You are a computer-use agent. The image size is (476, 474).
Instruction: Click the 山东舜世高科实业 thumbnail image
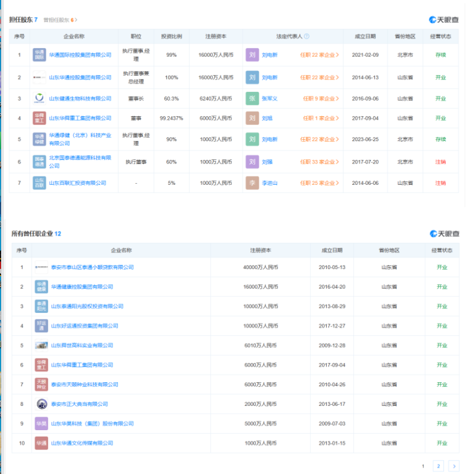(41, 345)
